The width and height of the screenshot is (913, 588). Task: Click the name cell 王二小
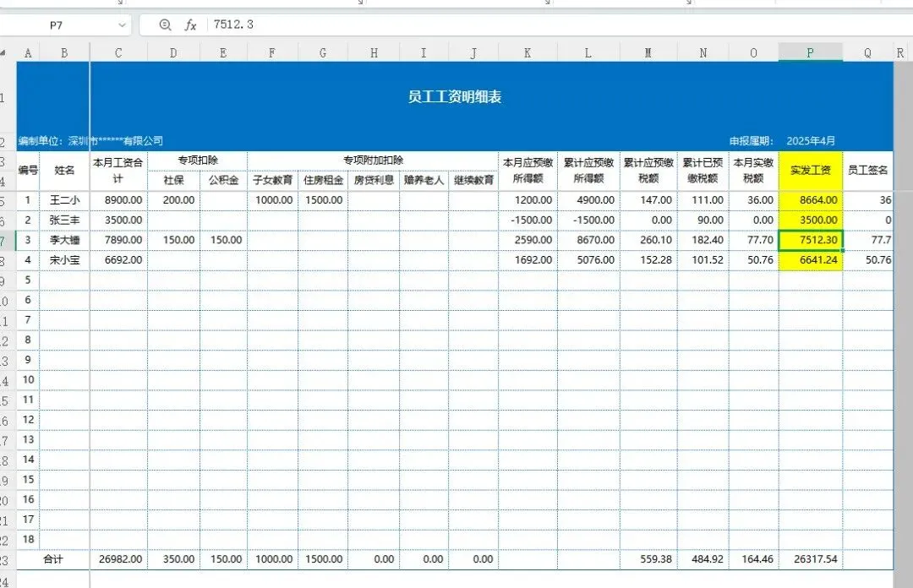(x=64, y=199)
